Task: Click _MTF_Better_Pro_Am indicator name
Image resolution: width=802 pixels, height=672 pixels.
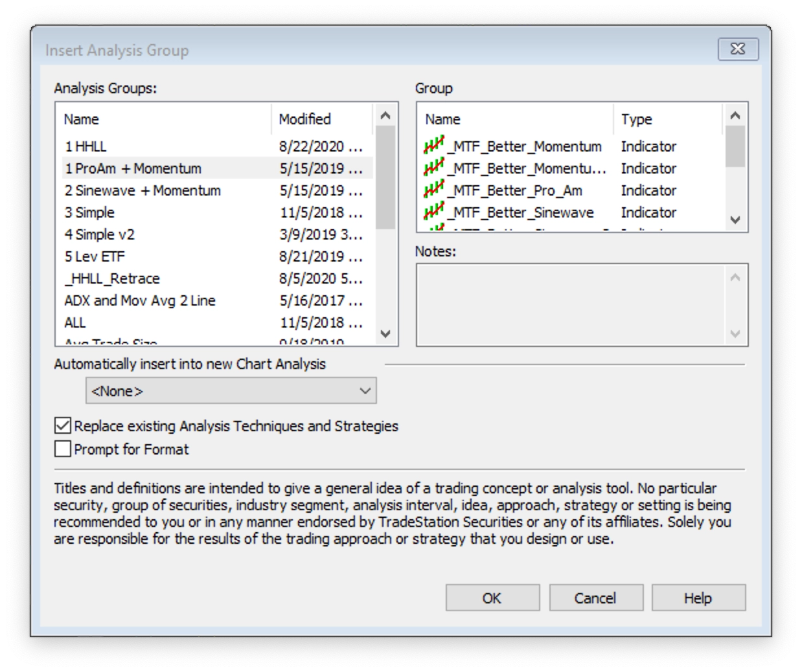Action: (x=515, y=190)
